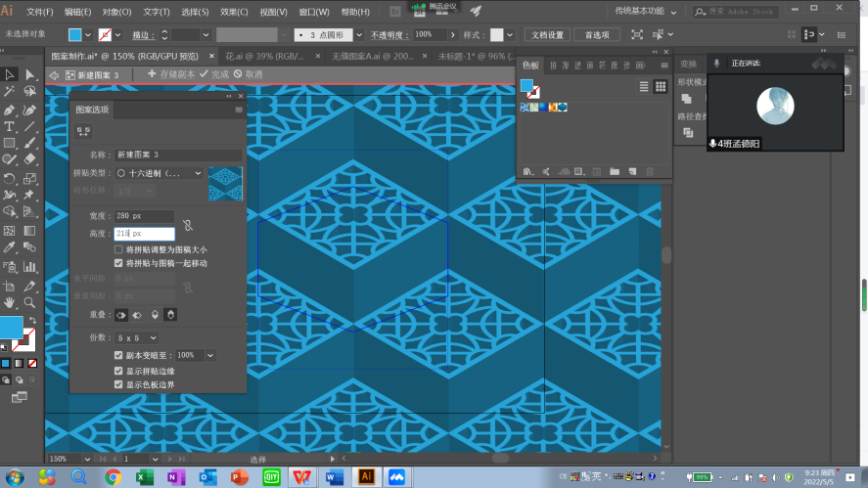
Task: Enable 将拼贴调整为图稿大小 checkbox
Action: click(119, 250)
